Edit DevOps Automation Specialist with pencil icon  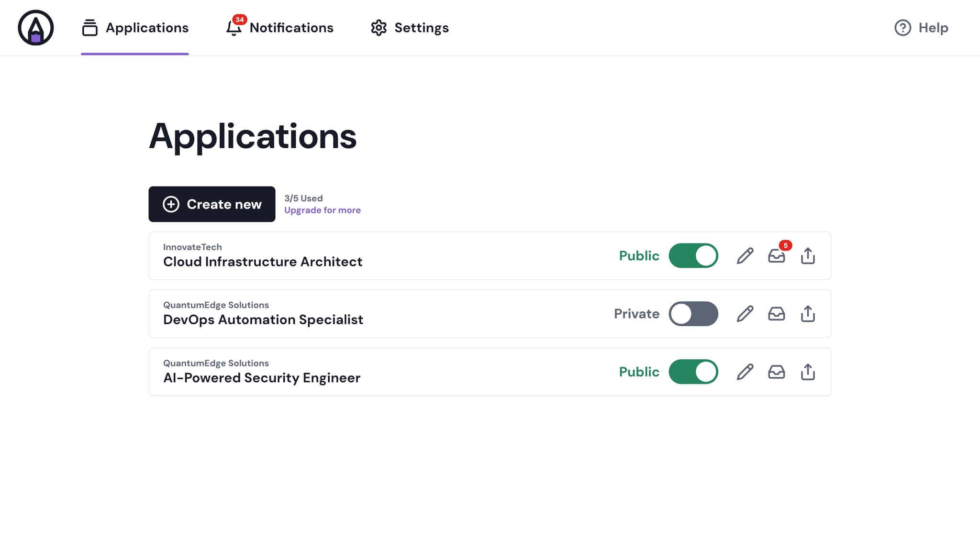tap(745, 314)
